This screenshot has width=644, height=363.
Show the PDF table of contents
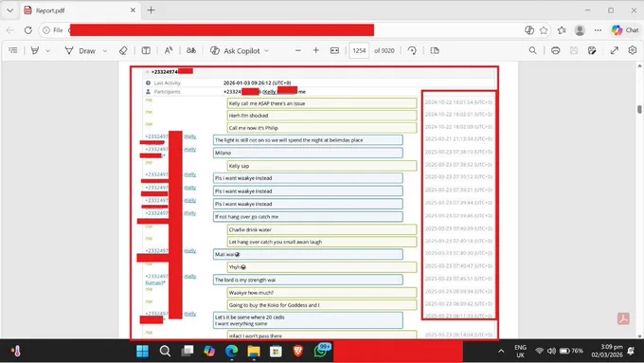coord(13,50)
